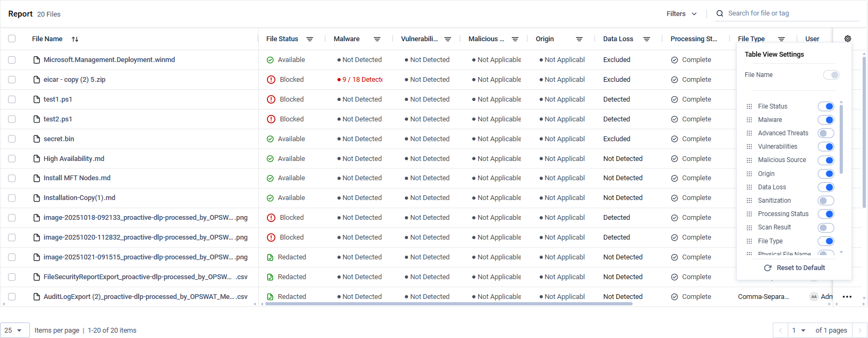Disable the Malicious Source column toggle

point(826,160)
